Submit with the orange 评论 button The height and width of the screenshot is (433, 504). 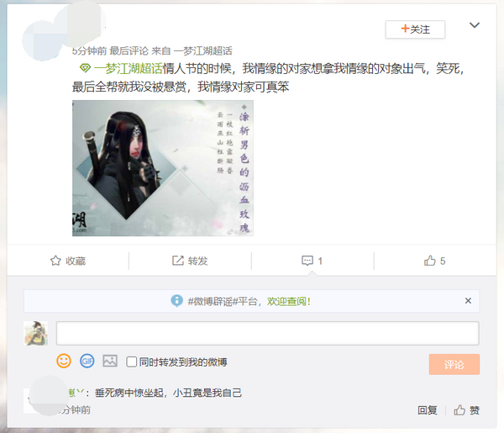coord(454,365)
